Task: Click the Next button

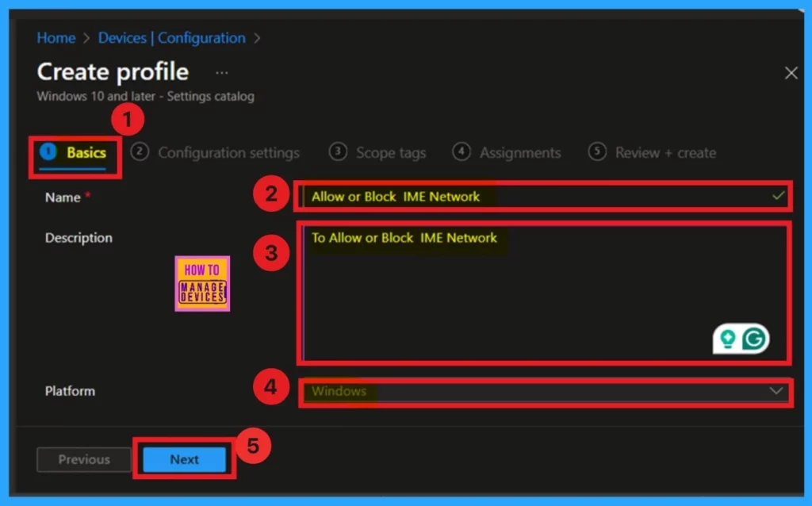Action: [184, 459]
